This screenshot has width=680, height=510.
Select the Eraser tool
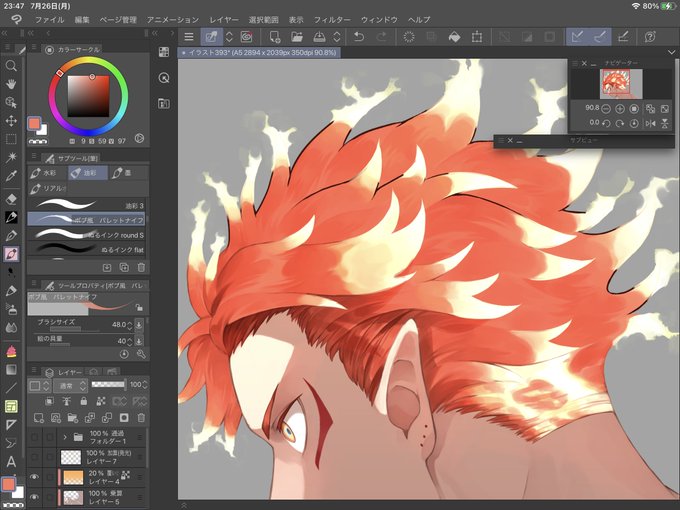pos(11,199)
